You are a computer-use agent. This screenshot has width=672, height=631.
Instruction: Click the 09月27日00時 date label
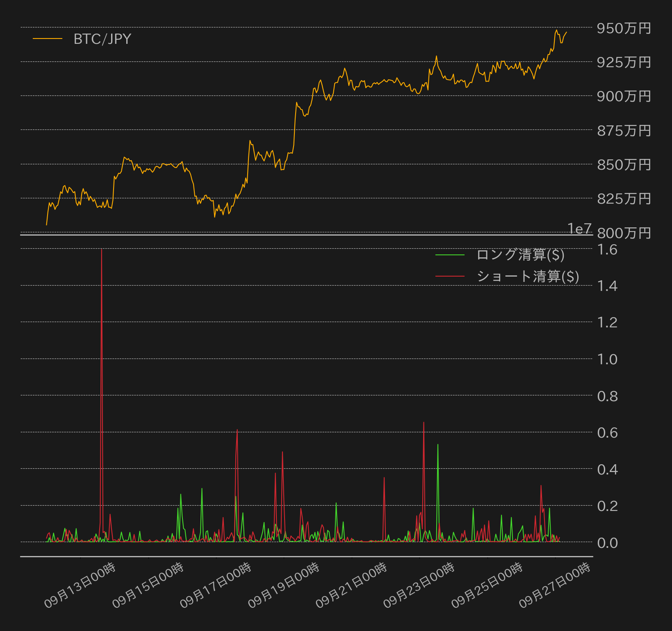point(555,585)
